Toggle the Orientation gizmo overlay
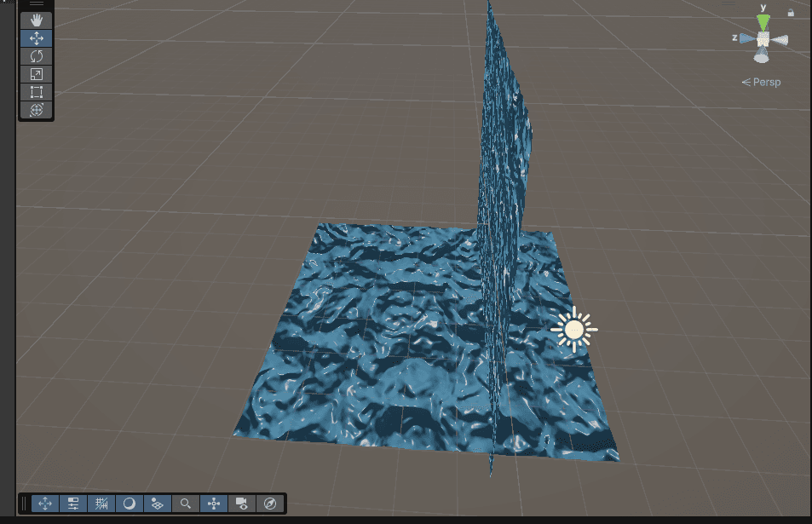The image size is (812, 524). coord(214,504)
